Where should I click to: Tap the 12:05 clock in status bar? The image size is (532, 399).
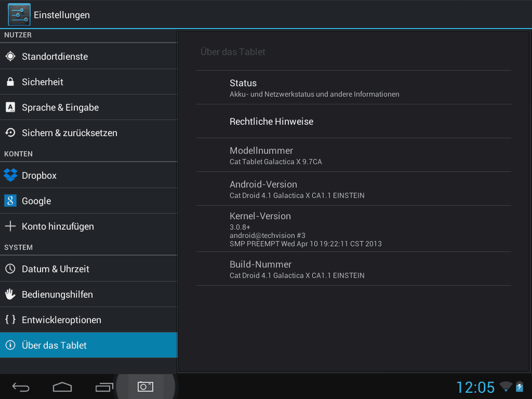(x=475, y=387)
